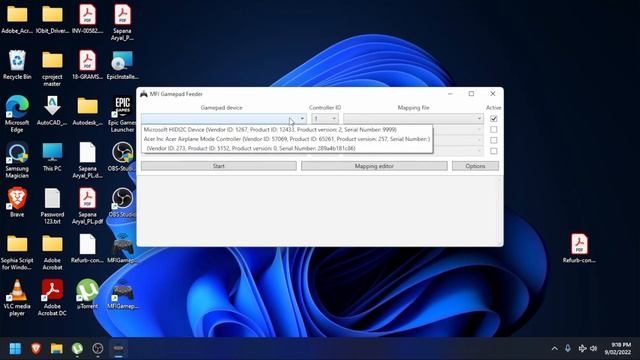
Task: Enable the fourth row Active checkbox
Action: [x=493, y=151]
